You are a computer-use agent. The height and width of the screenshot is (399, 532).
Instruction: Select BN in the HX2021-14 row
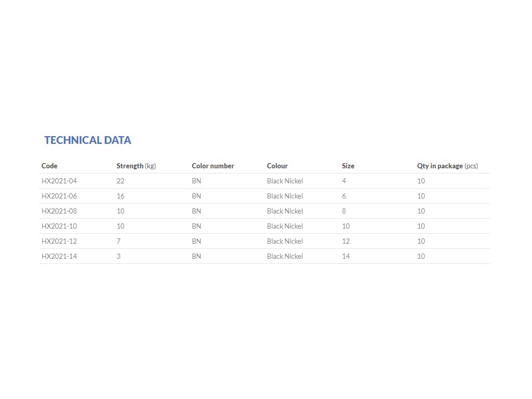[x=196, y=256]
